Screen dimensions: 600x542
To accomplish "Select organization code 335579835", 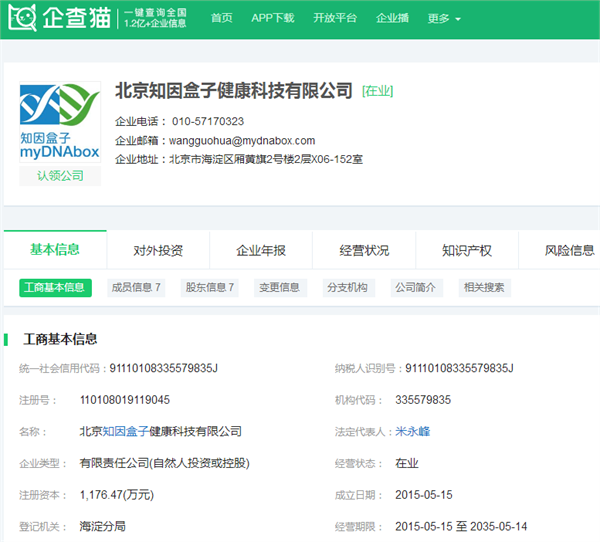I will click(x=423, y=400).
